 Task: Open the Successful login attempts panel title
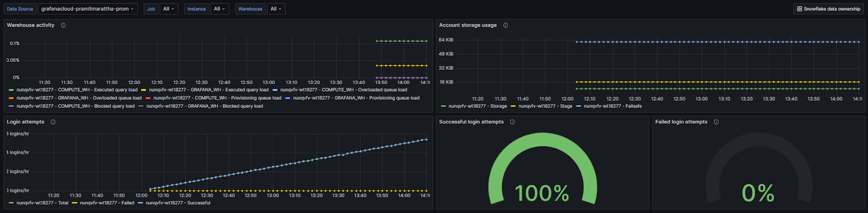click(471, 122)
